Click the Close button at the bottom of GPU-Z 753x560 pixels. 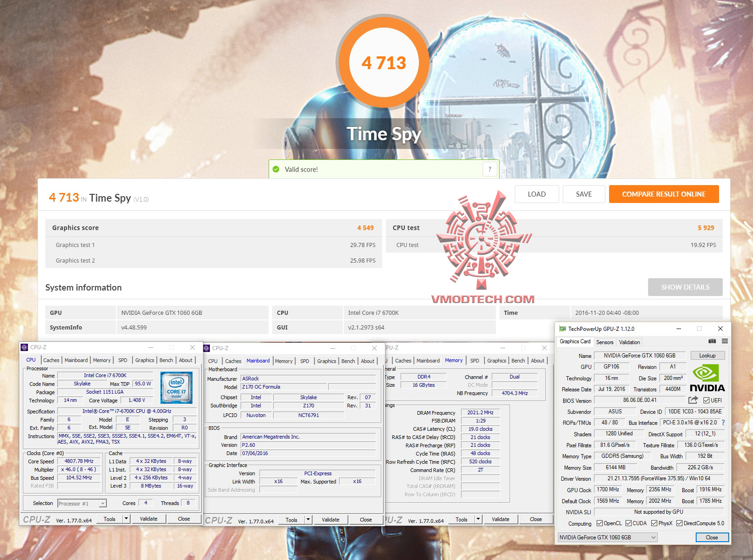[x=712, y=538]
